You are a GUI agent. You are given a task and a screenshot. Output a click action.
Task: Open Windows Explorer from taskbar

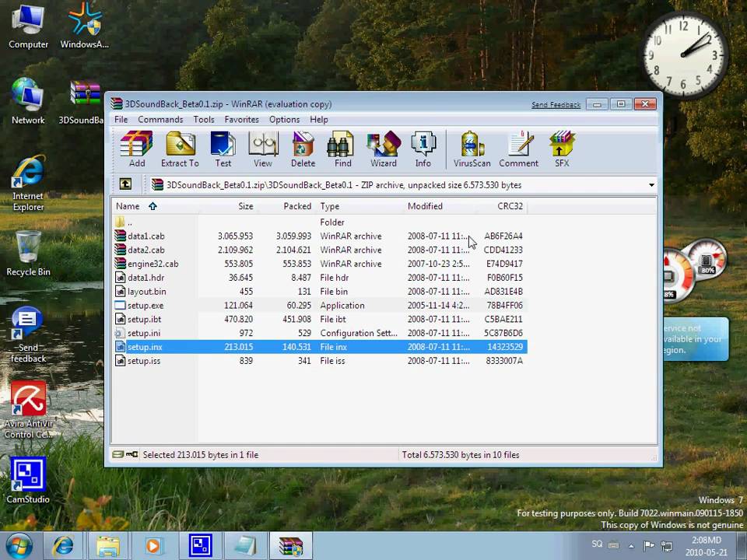tap(108, 546)
